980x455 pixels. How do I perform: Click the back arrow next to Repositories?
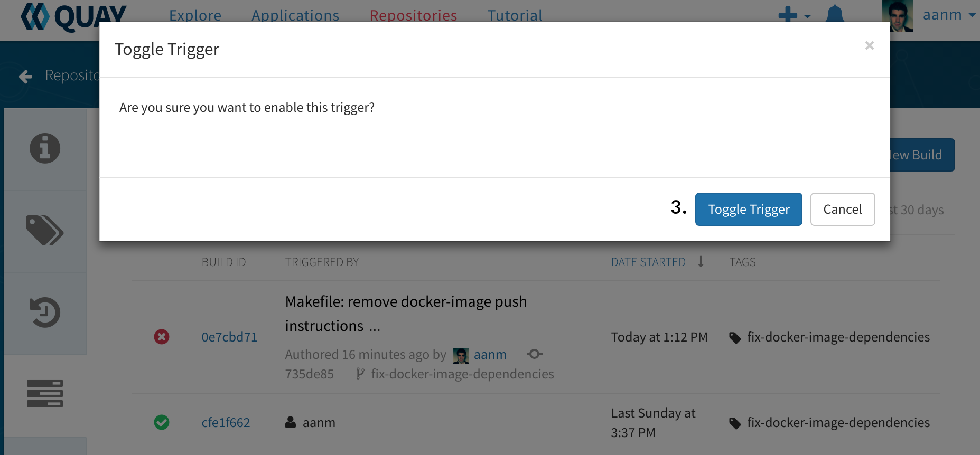pos(25,77)
